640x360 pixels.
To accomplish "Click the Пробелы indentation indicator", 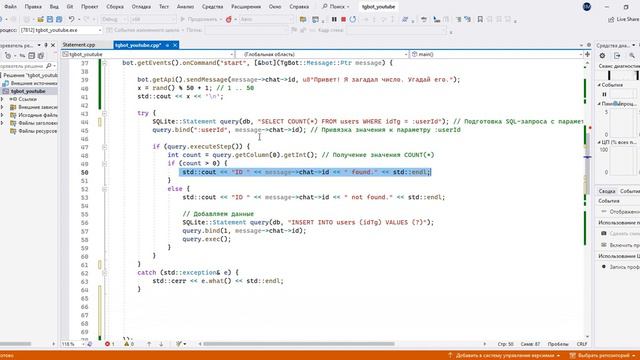I will tap(558, 344).
